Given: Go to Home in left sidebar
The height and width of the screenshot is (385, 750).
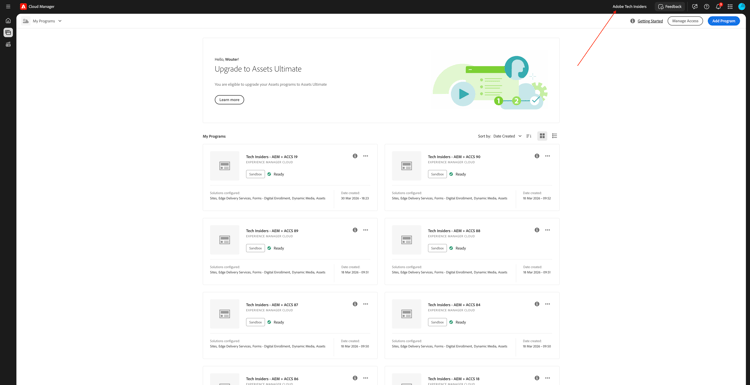Looking at the screenshot, I should (8, 21).
